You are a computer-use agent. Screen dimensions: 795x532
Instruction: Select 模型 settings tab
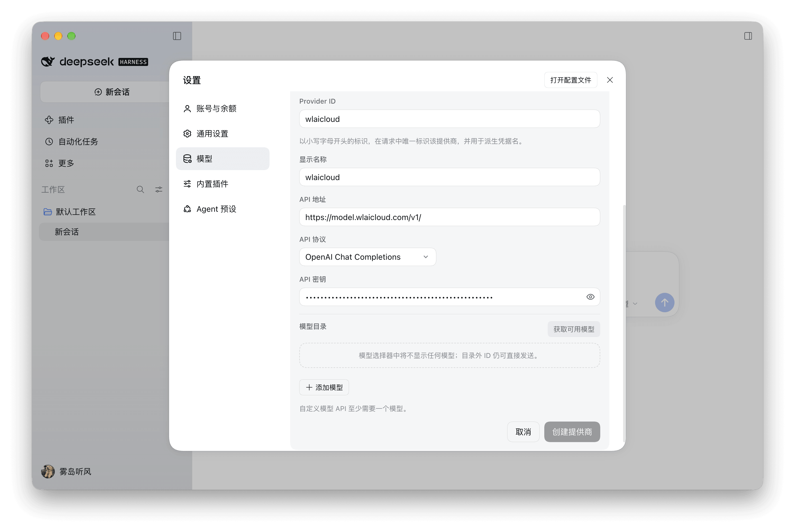point(223,159)
